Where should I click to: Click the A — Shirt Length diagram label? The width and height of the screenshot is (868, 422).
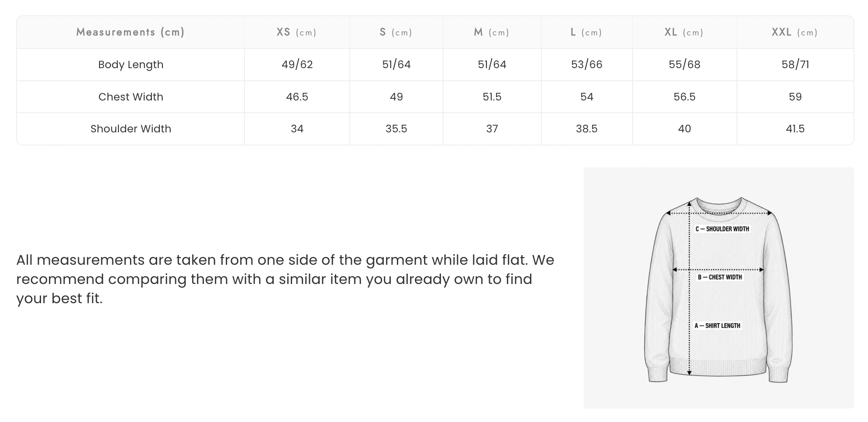(718, 325)
